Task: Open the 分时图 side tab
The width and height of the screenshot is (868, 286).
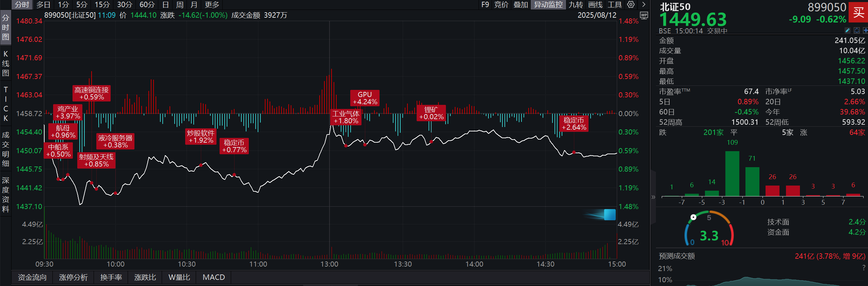Action: point(5,27)
